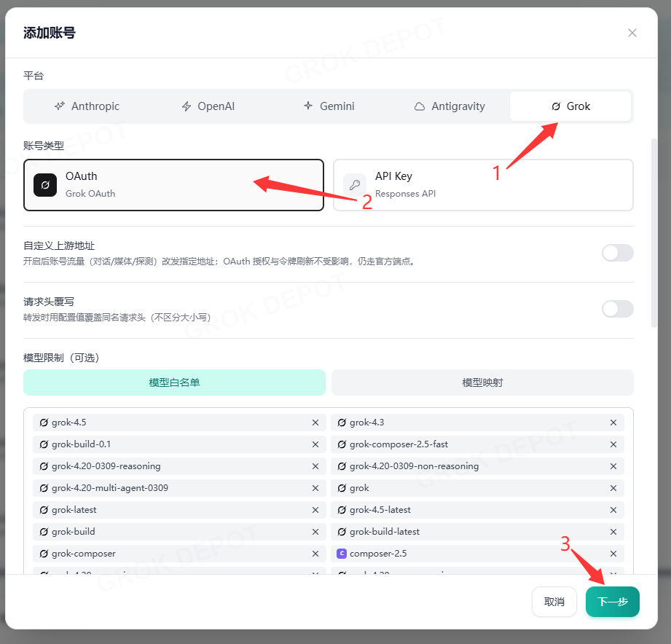
Task: Click the grok-4.20-multi-agent-0309 model label
Action: [110, 488]
